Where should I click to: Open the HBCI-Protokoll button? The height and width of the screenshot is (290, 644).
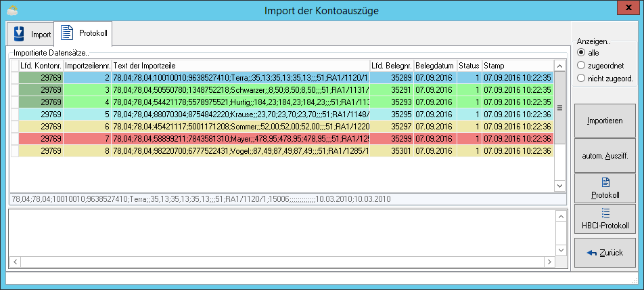pos(605,220)
